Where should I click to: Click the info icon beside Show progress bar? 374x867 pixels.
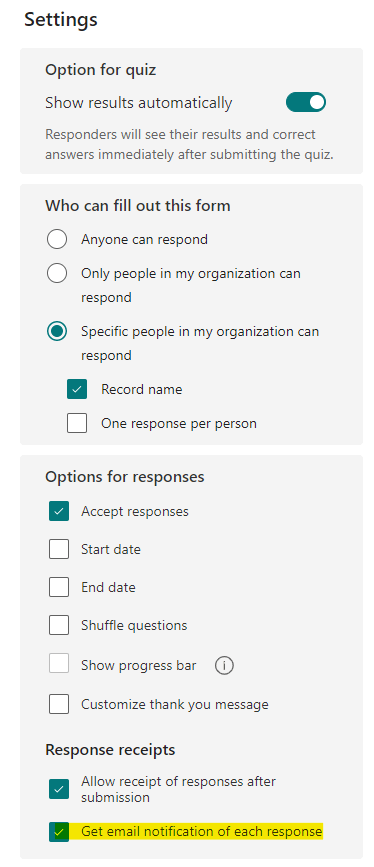(224, 665)
